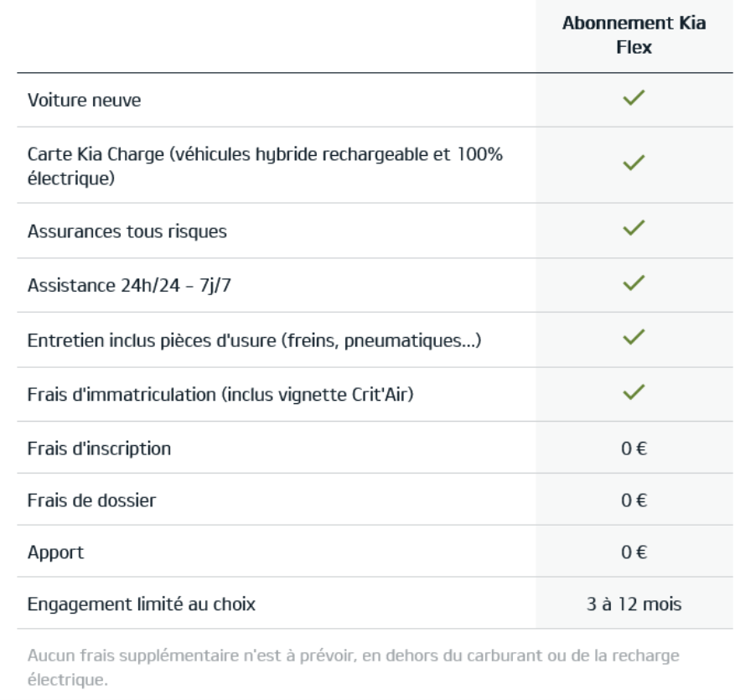Screen dimensions: 740x700
Task: Click the Carte Kia Charge description text
Action: point(265,166)
